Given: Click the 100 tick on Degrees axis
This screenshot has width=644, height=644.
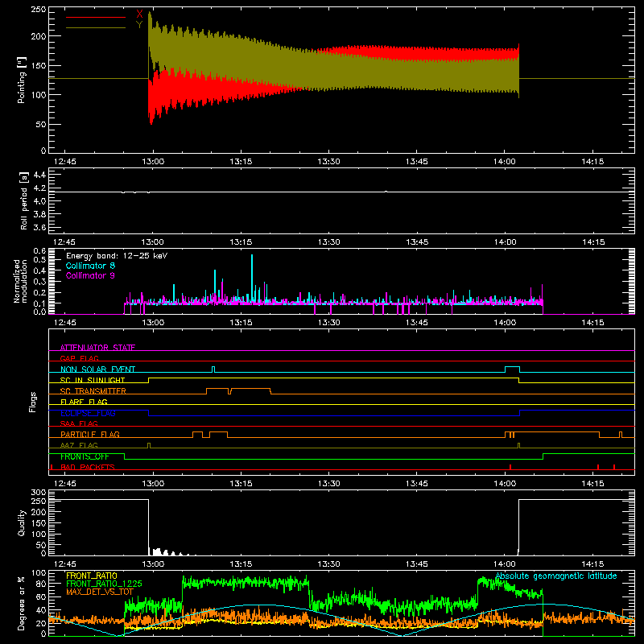Looking at the screenshot, I should [38, 573].
